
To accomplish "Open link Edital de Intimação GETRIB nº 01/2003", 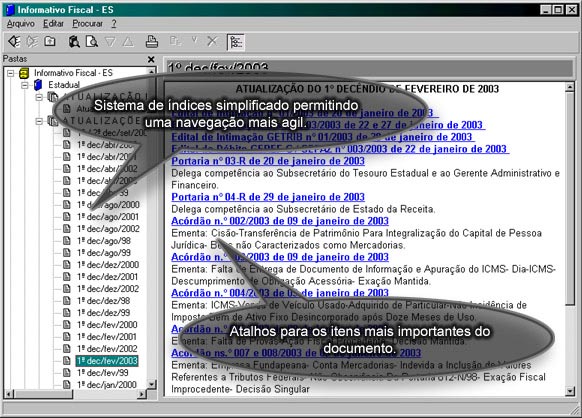I will (322, 137).
